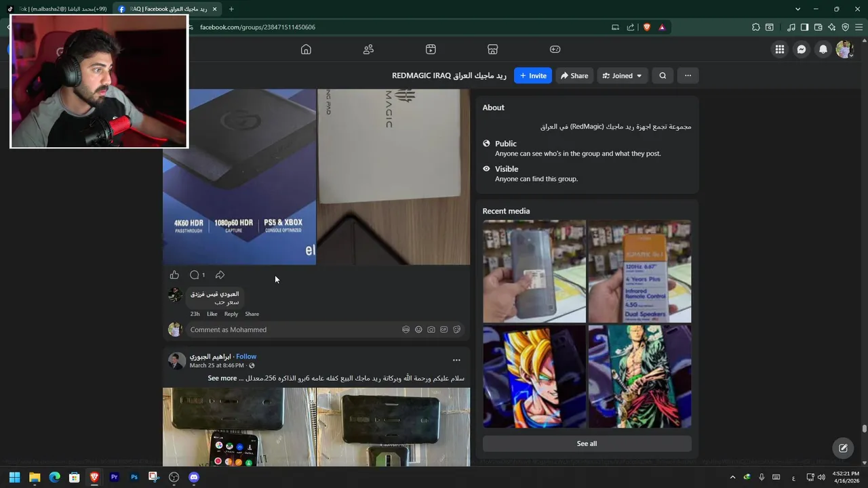Open options menu on ابراهيم الجبوري post

[456, 361]
